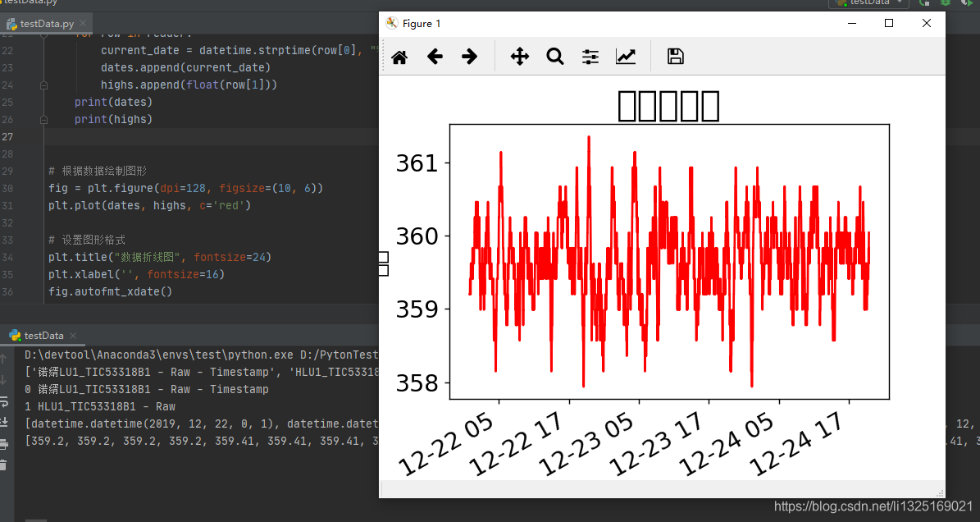Print the Run console output
This screenshot has height=522, width=980.
4,444
